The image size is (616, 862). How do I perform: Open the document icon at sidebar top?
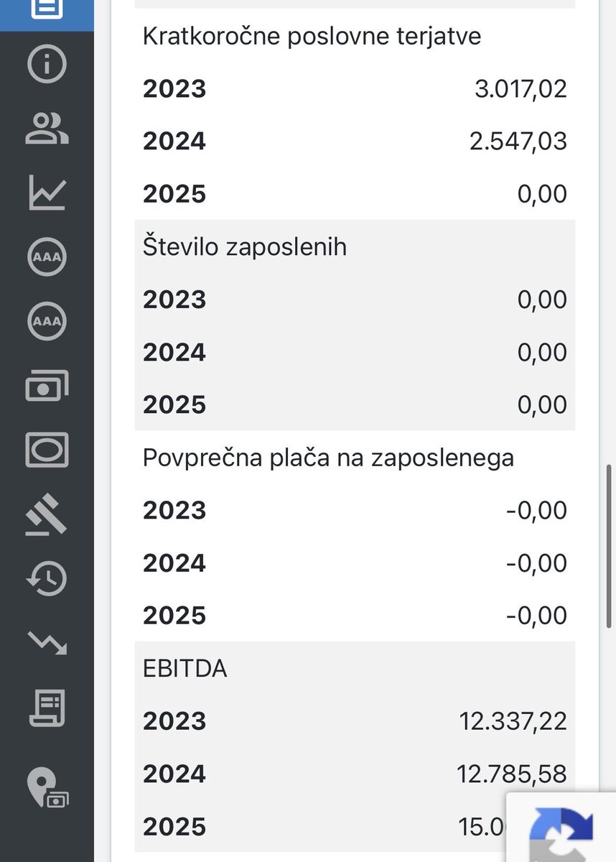click(47, 7)
